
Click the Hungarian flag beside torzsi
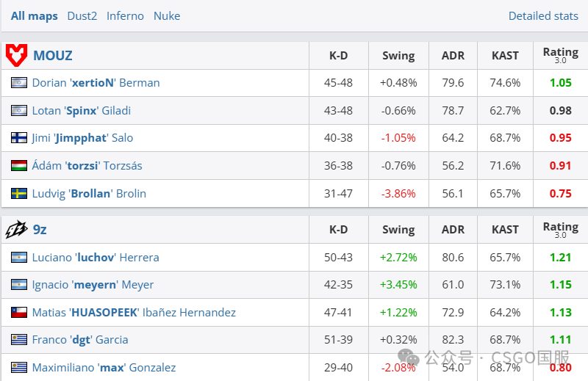tap(19, 166)
